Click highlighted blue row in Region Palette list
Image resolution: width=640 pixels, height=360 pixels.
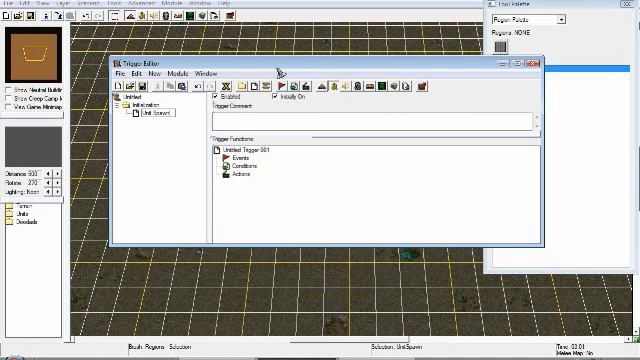click(587, 69)
